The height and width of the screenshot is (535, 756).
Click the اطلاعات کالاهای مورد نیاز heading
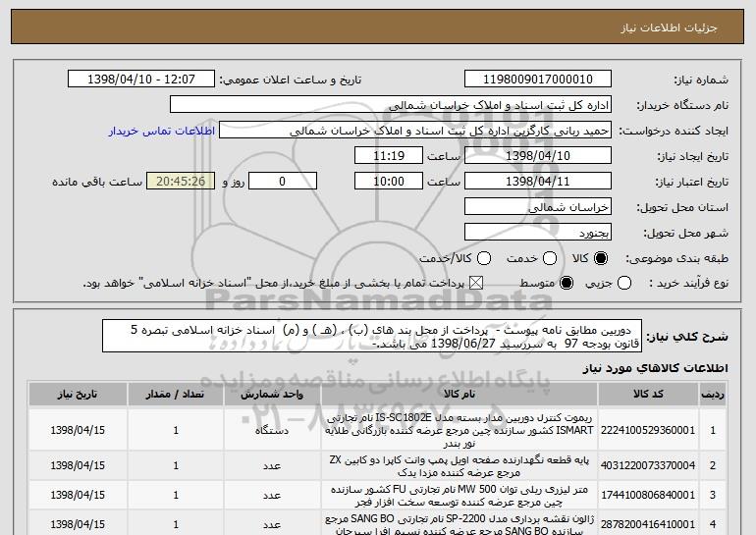click(x=655, y=368)
